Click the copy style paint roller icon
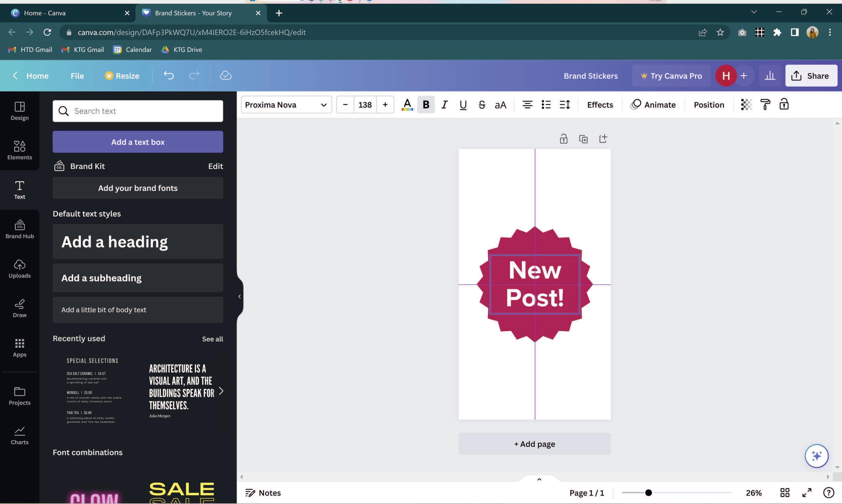Image resolution: width=842 pixels, height=504 pixels. click(765, 105)
